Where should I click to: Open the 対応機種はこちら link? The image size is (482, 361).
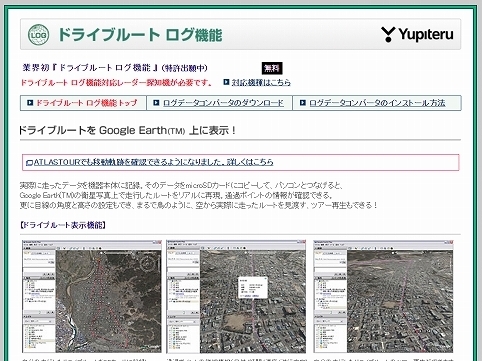[261, 82]
